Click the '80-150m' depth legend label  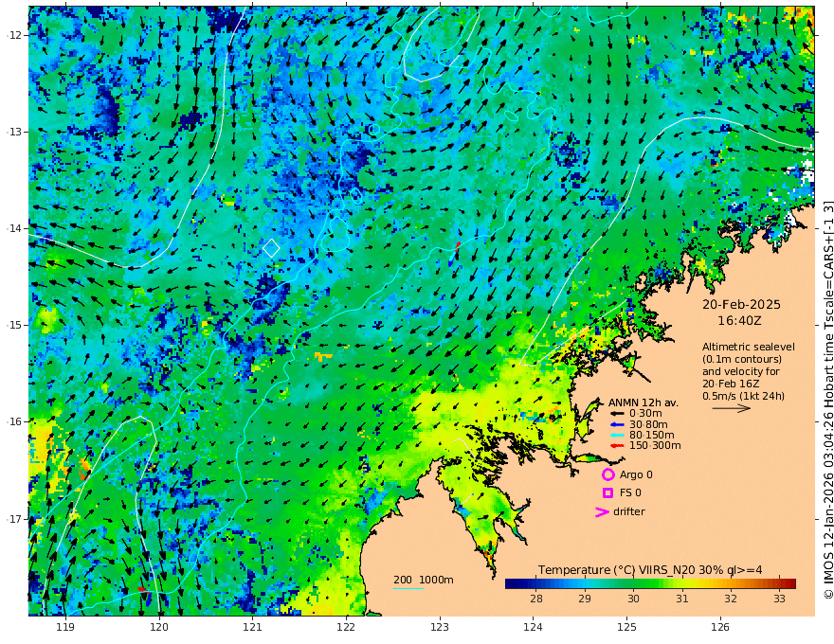click(652, 436)
